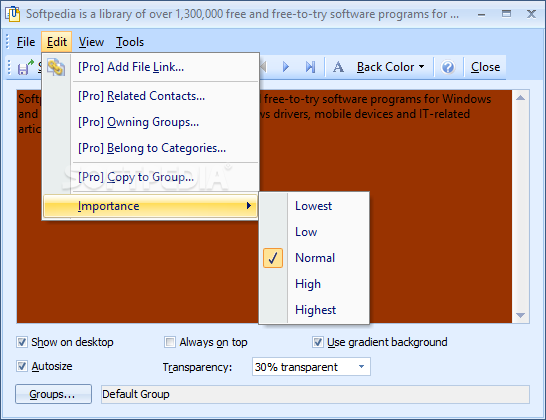
Task: Click the Groups... button
Action: coord(53,394)
